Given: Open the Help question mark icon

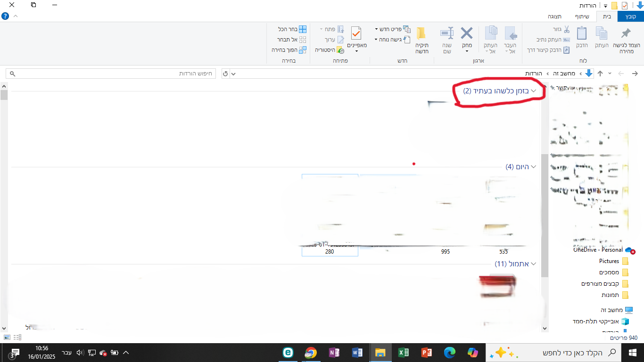Looking at the screenshot, I should [6, 16].
